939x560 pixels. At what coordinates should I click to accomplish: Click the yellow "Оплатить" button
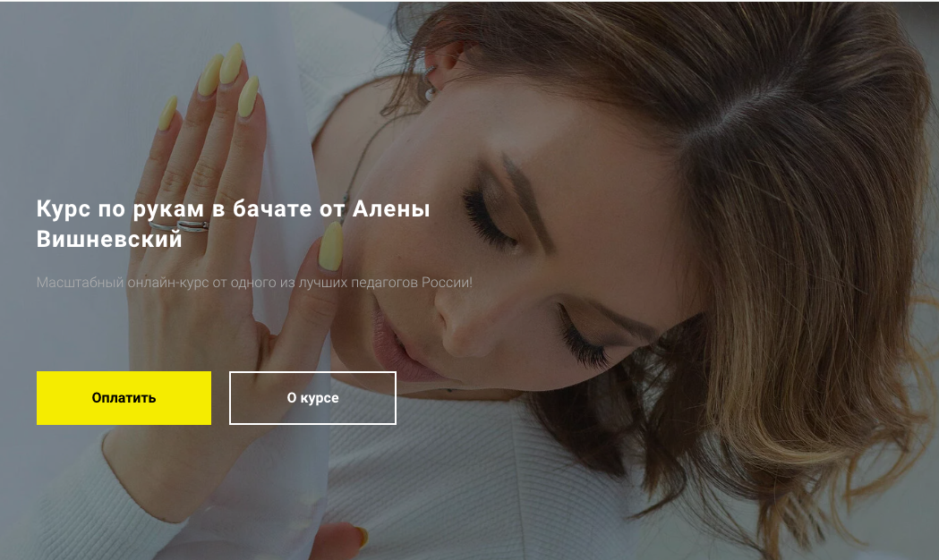pos(124,398)
